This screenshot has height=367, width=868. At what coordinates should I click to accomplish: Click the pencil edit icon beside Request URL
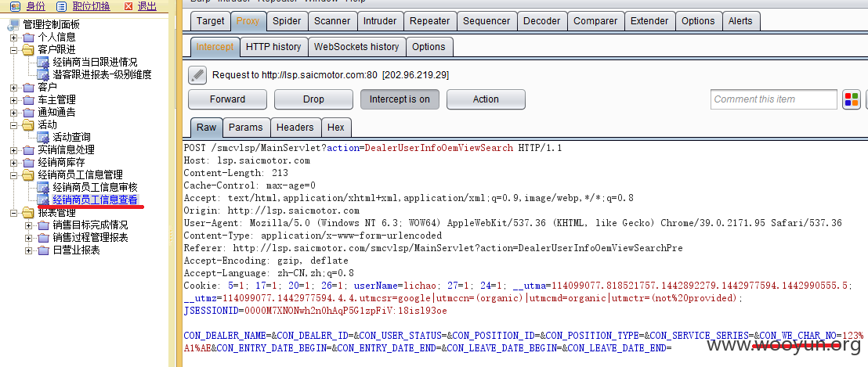point(197,74)
